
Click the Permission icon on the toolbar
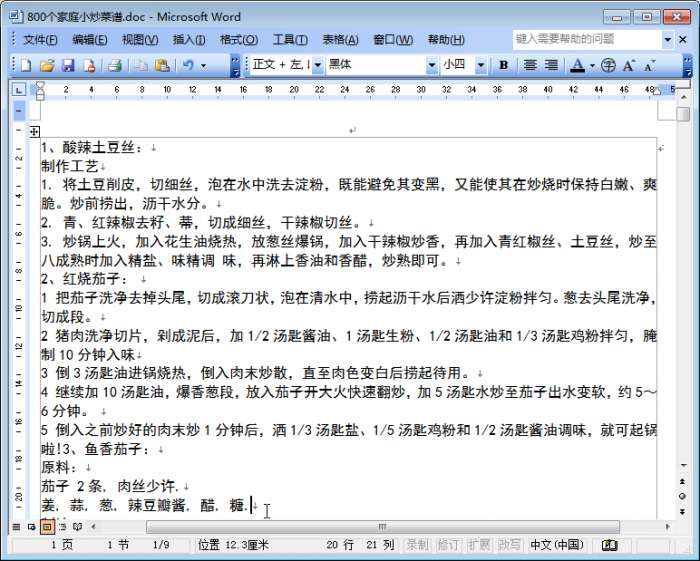click(x=89, y=66)
